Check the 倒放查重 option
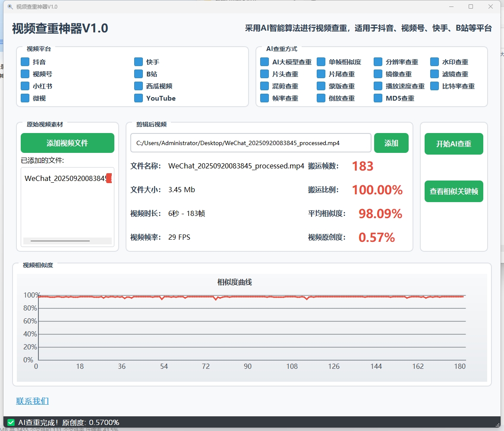This screenshot has width=504, height=431. pos(321,98)
